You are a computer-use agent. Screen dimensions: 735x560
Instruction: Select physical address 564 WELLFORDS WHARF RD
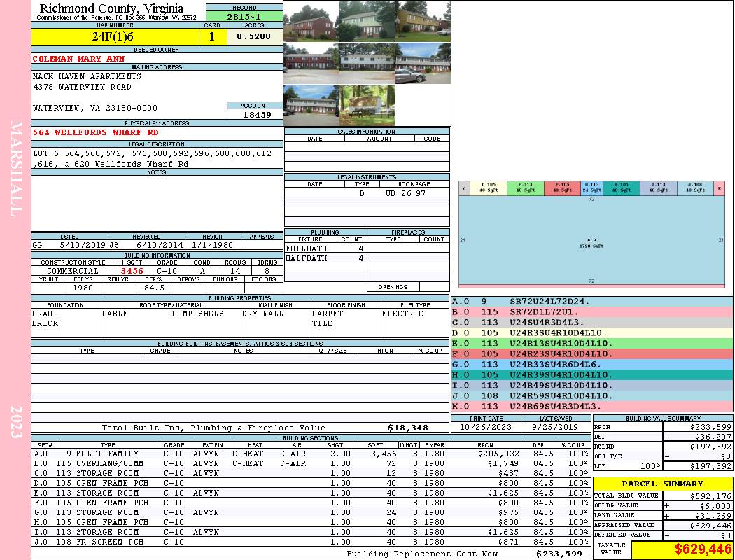tap(95, 132)
